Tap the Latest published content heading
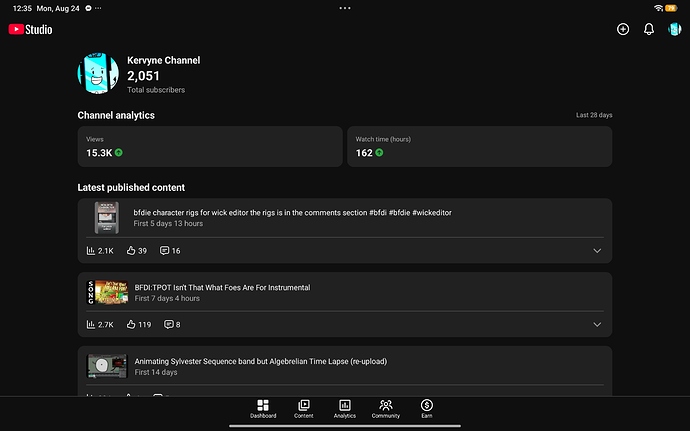 pyautogui.click(x=131, y=188)
